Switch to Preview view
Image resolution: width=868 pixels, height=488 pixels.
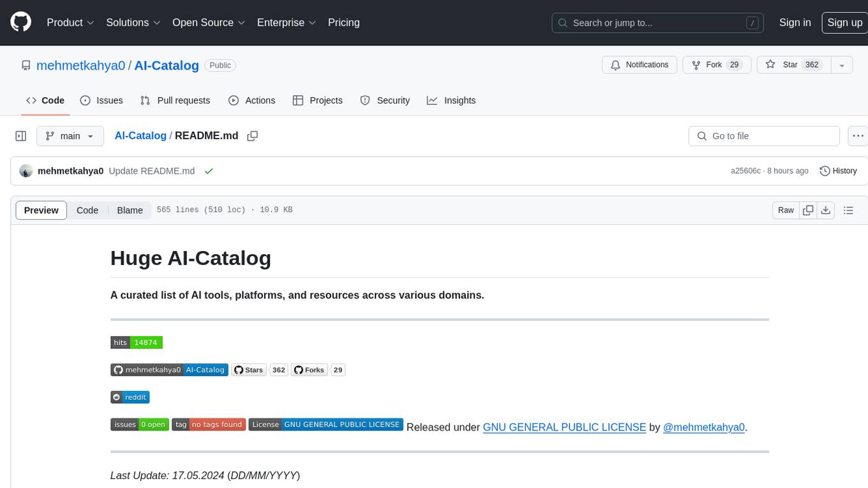tap(41, 210)
